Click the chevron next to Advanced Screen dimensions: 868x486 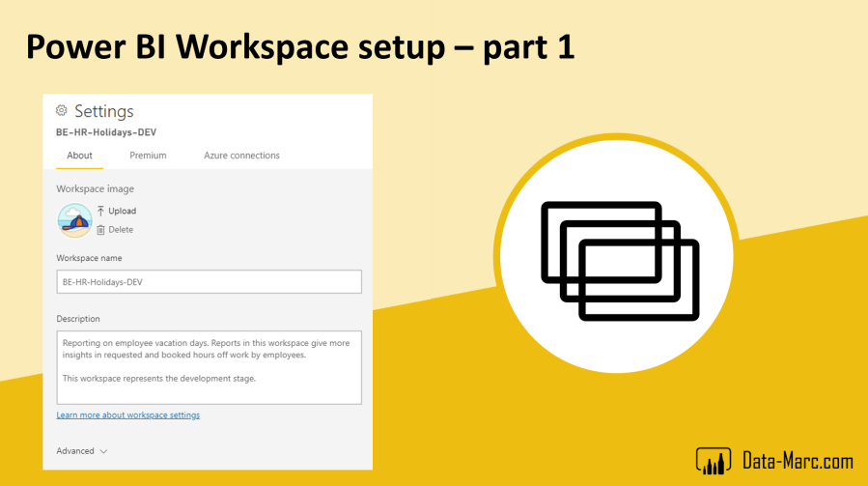coord(103,451)
